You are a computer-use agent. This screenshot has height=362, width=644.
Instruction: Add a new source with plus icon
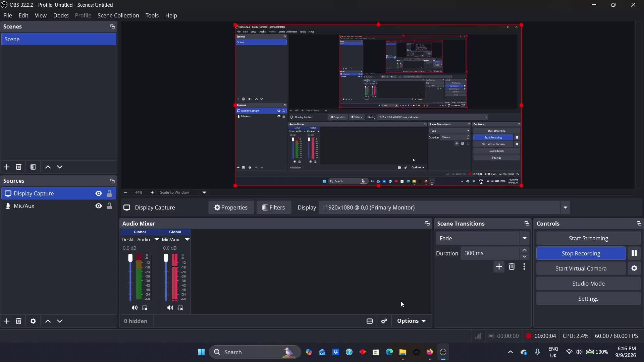pyautogui.click(x=7, y=321)
